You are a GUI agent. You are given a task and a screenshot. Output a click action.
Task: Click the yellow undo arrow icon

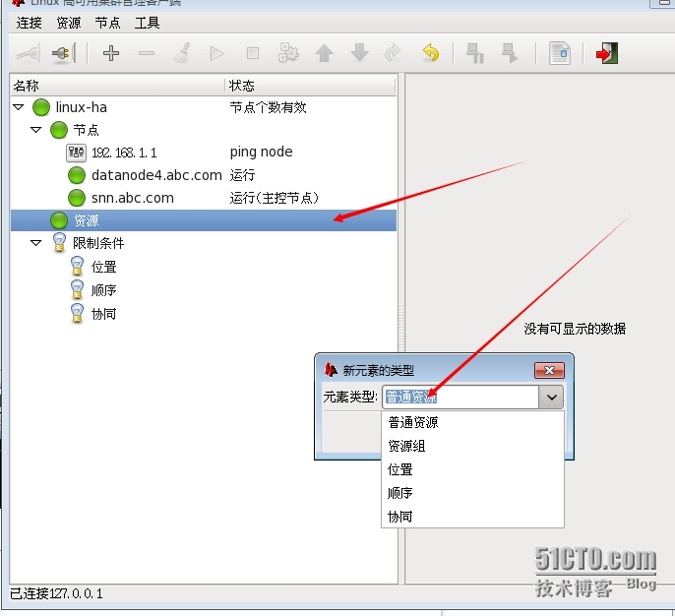click(x=431, y=53)
